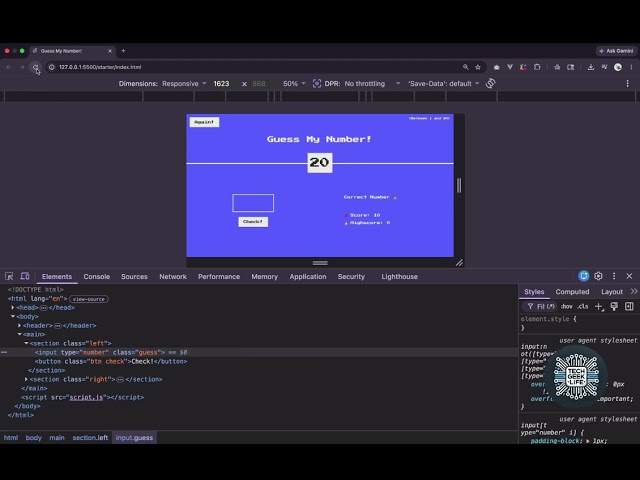Open the Memory tab

point(264,277)
